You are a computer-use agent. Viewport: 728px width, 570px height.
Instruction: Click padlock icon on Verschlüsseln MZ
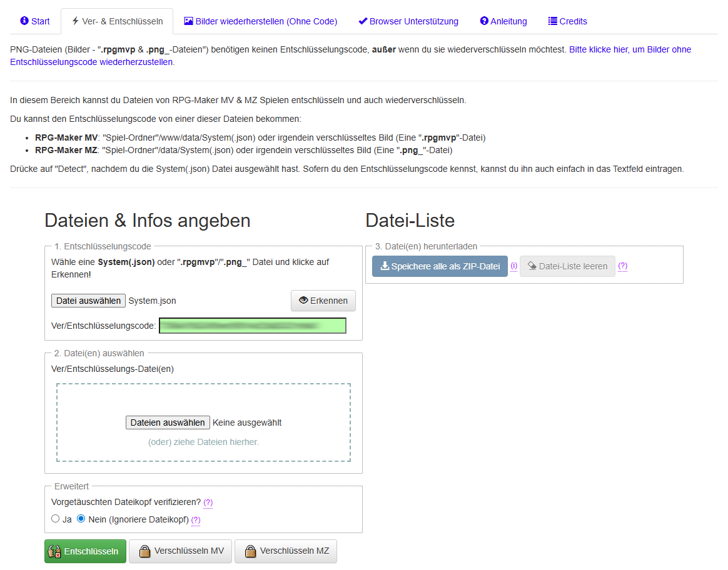click(x=251, y=551)
